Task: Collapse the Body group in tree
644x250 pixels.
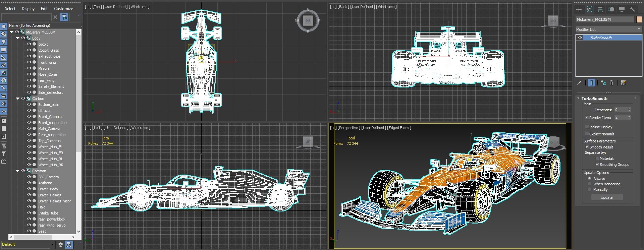Action: (18, 38)
